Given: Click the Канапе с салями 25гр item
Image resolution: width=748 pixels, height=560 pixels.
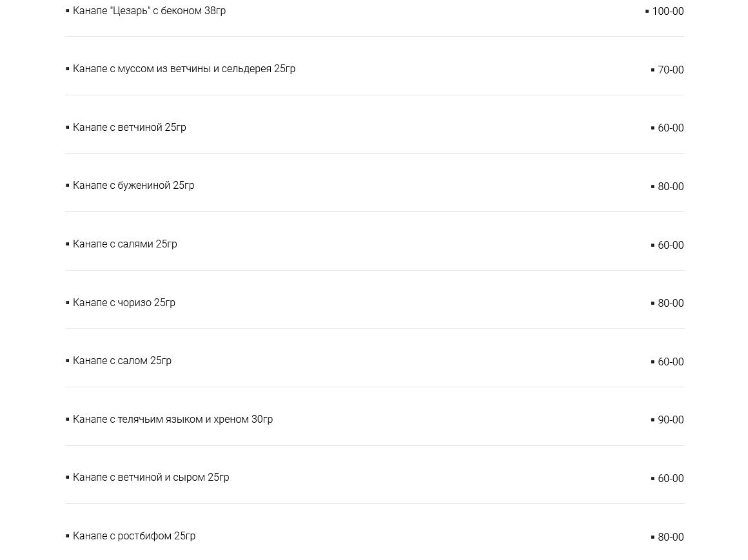Looking at the screenshot, I should click(124, 244).
